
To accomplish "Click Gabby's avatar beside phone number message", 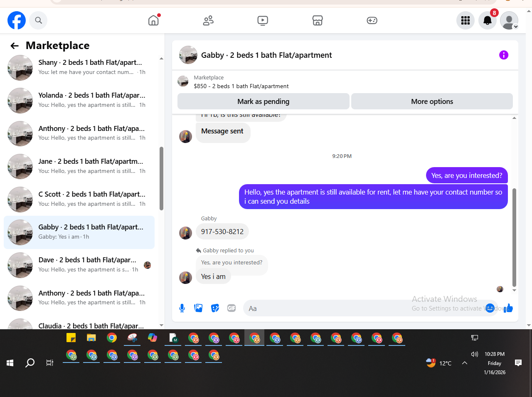I will point(185,233).
